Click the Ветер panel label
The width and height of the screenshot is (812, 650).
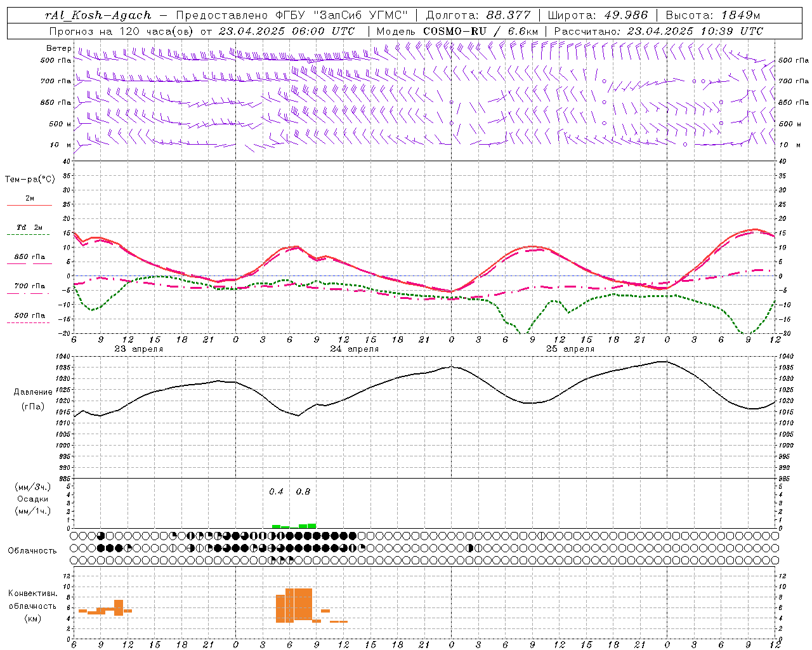click(58, 48)
